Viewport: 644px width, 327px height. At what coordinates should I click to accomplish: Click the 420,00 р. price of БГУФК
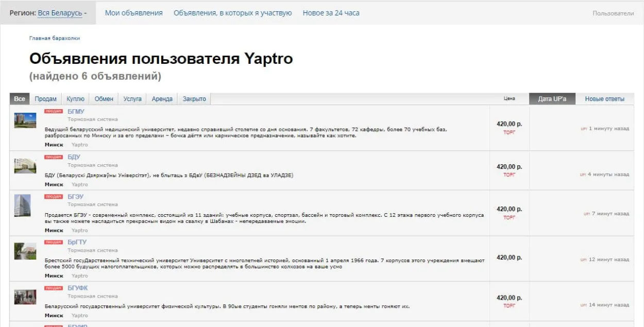[x=509, y=298]
